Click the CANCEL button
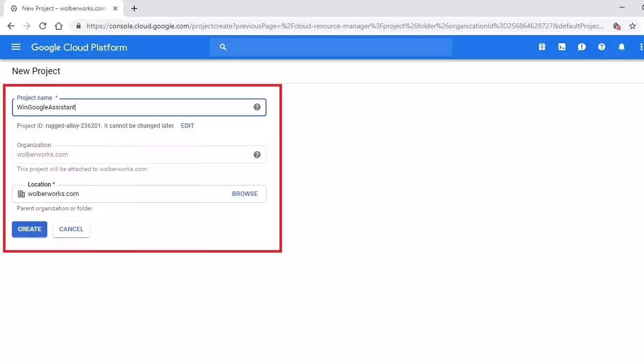Screen dimensions: 644x362 point(71,229)
